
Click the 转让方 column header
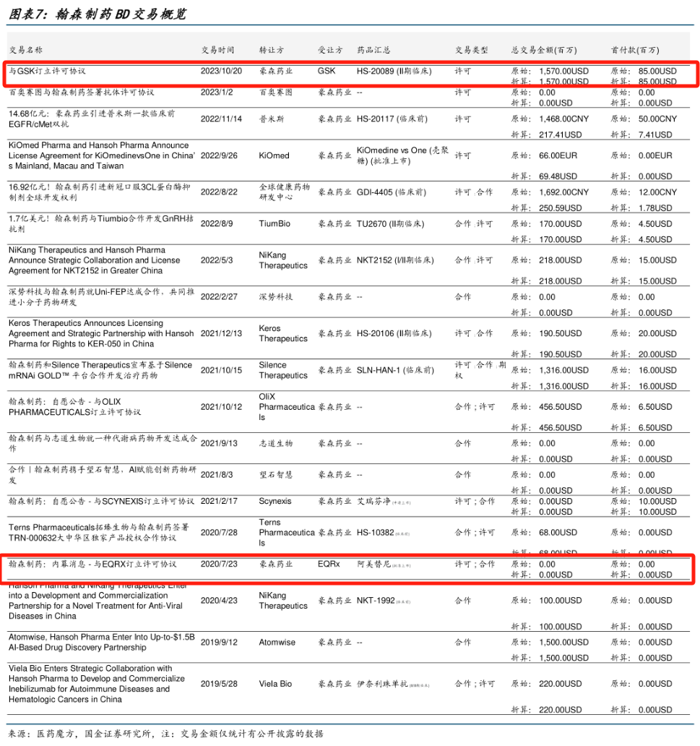(272, 50)
